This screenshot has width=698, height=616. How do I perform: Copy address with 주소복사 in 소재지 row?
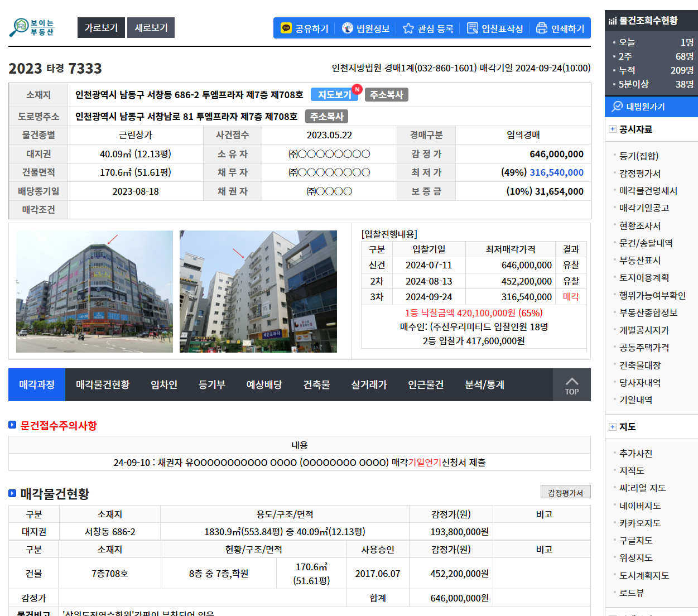coord(387,95)
